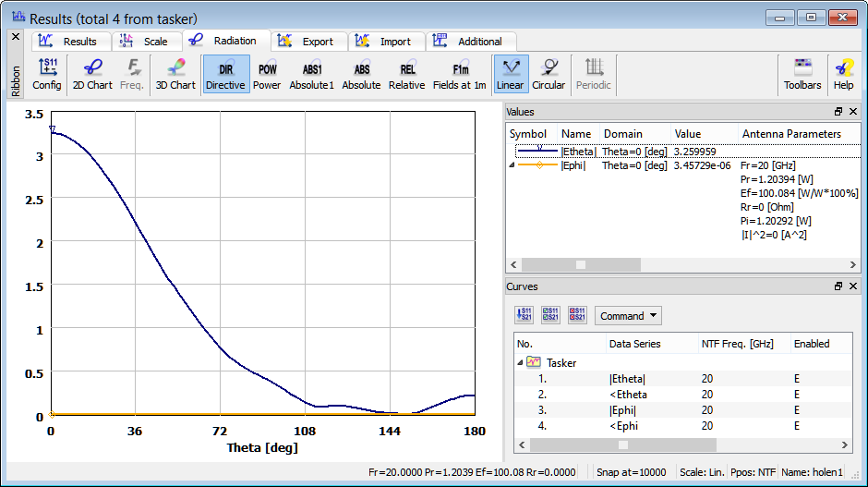868x487 pixels.
Task: Open the Export tab
Action: [309, 42]
